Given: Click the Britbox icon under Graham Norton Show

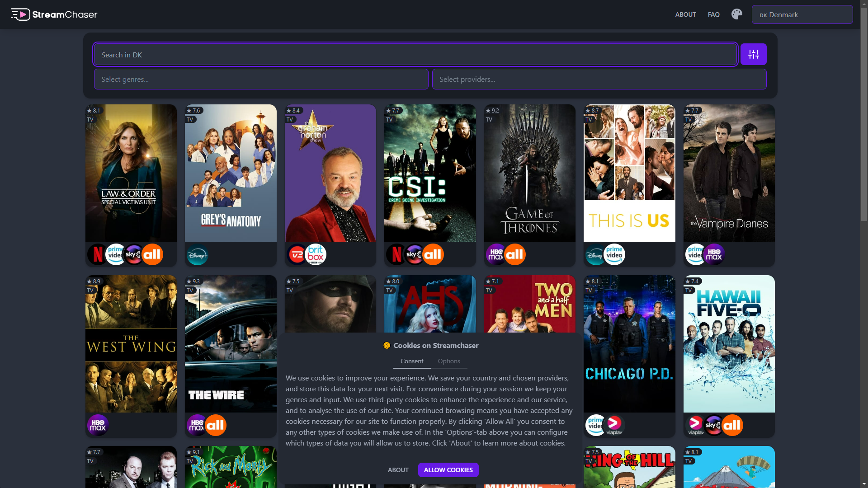Looking at the screenshot, I should (x=316, y=254).
